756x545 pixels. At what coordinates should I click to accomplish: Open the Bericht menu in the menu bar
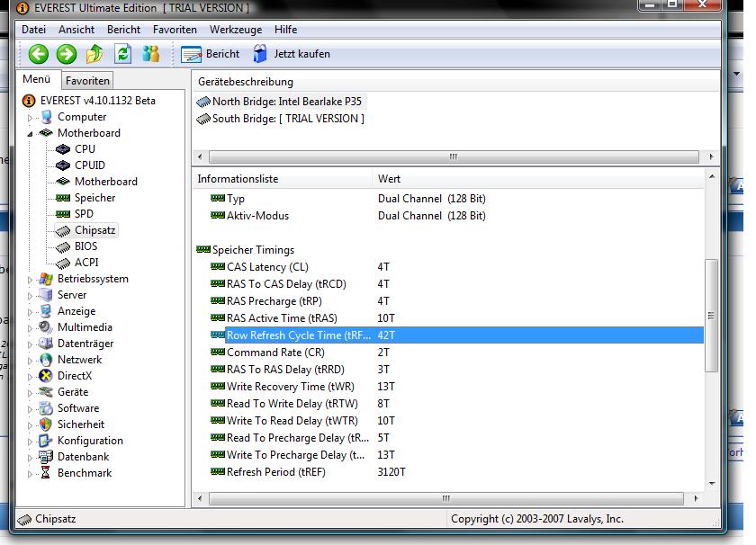tap(123, 30)
